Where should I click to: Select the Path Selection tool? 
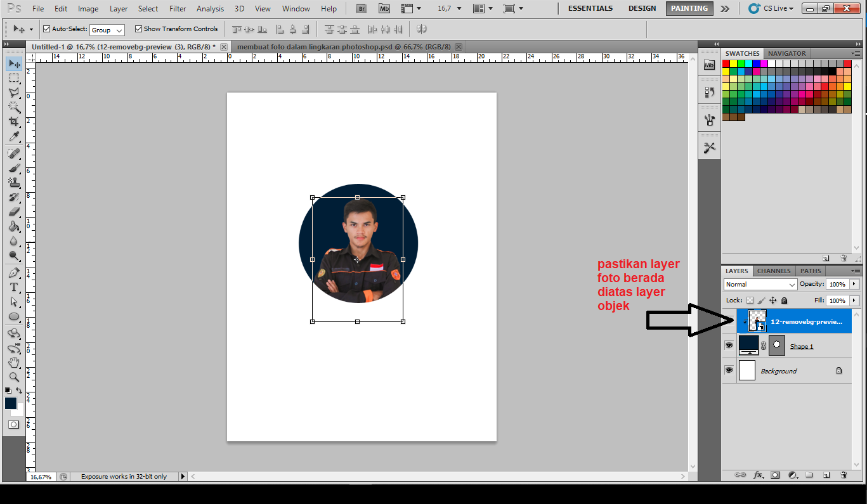pyautogui.click(x=14, y=302)
